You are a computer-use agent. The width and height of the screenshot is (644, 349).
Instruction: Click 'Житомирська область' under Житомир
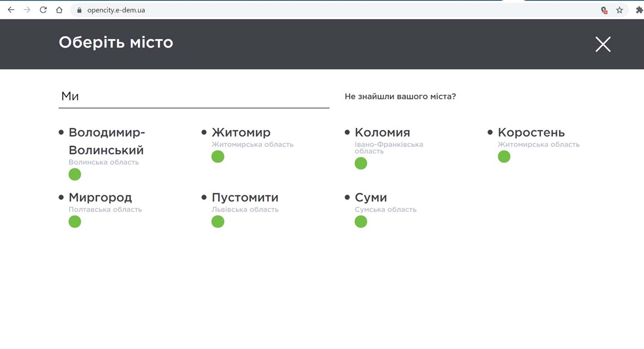point(252,144)
